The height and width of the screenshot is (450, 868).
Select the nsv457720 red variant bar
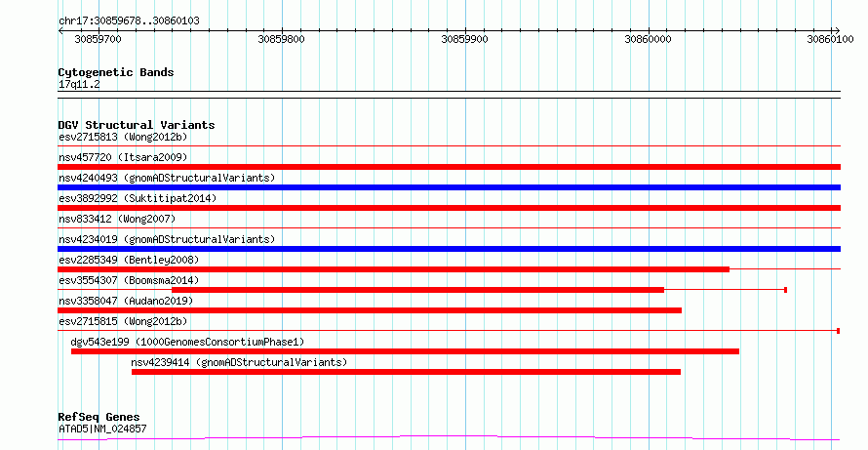(449, 167)
